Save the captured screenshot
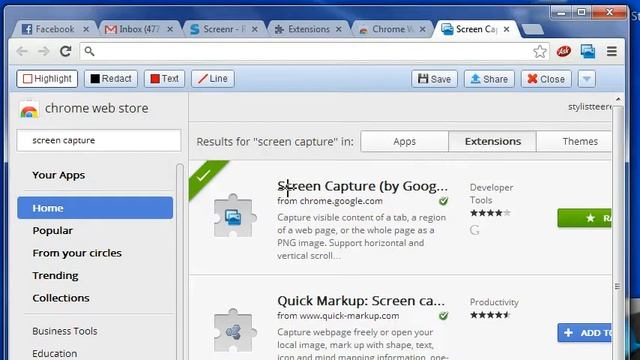The height and width of the screenshot is (360, 640). (x=435, y=79)
